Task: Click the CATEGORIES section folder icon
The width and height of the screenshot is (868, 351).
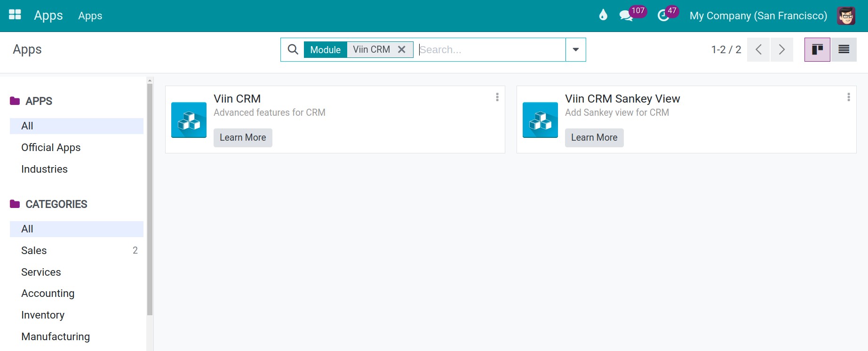Action: click(15, 204)
